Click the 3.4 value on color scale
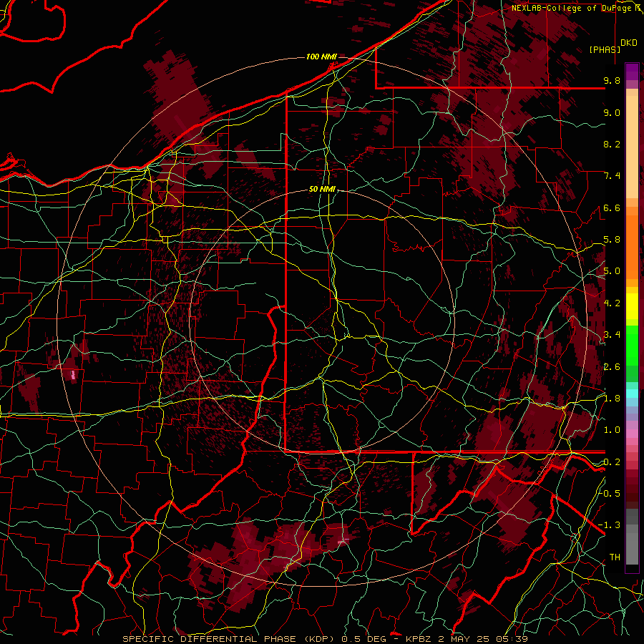The image size is (644, 644). [612, 335]
